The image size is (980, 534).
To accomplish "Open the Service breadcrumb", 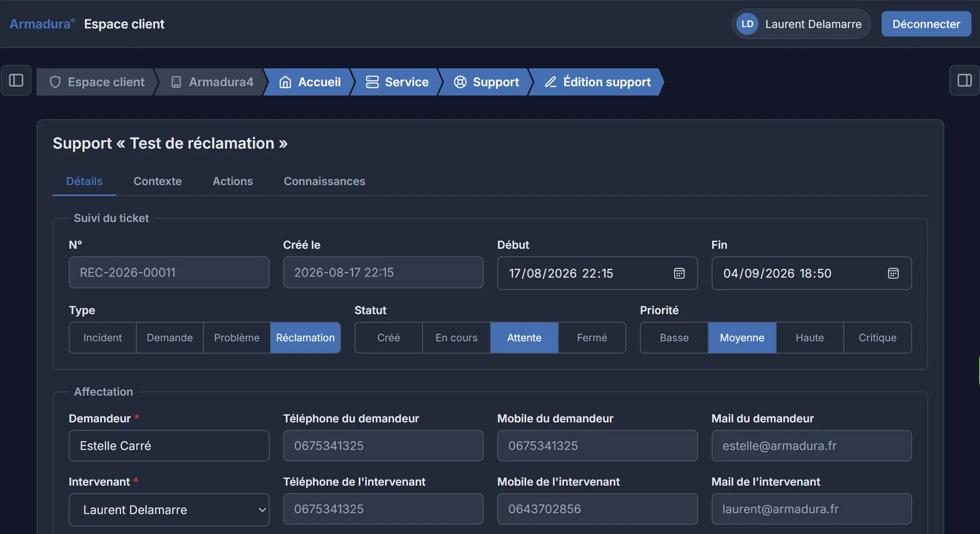I will [x=397, y=82].
